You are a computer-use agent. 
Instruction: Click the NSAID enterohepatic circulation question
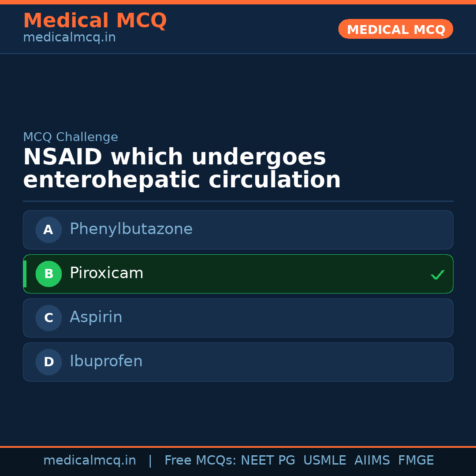182,169
